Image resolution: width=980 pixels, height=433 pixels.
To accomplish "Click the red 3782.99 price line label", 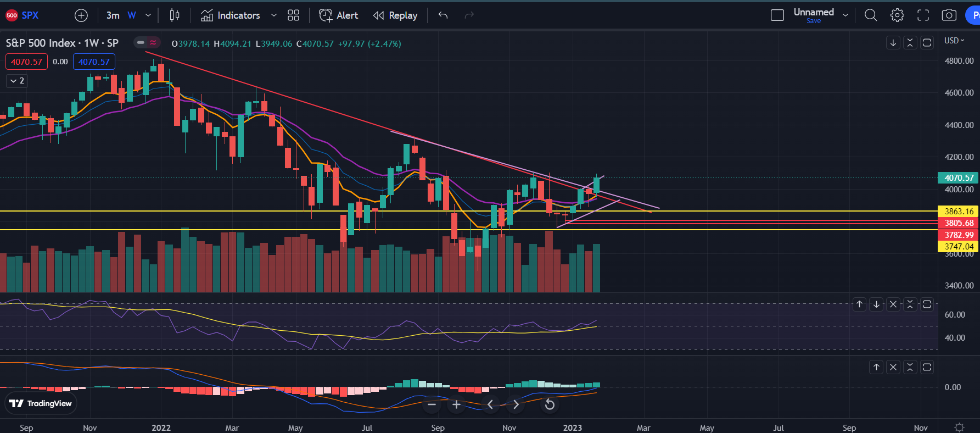I will coord(958,235).
